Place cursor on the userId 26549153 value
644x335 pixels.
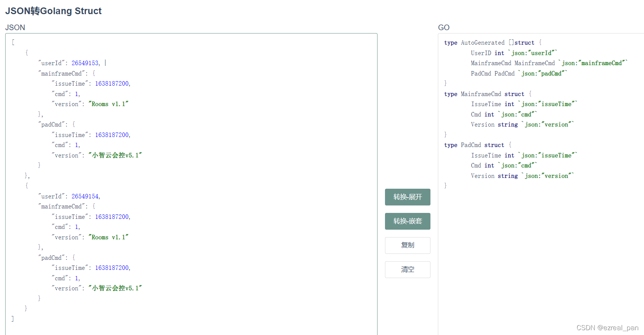pyautogui.click(x=85, y=63)
